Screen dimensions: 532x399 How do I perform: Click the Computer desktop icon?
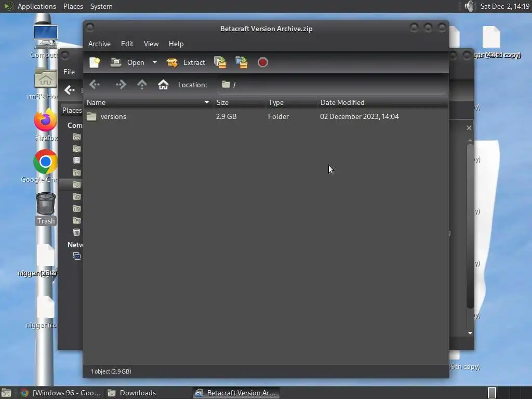pyautogui.click(x=46, y=36)
